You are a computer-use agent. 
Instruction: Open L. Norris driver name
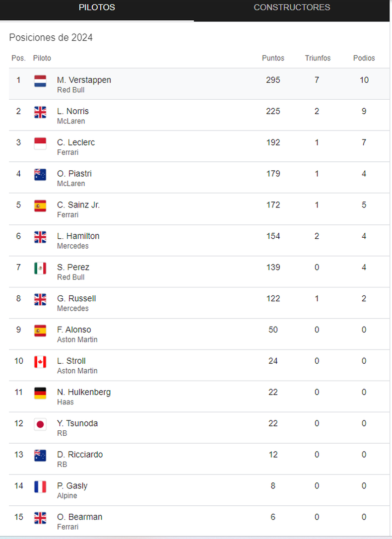[73, 111]
